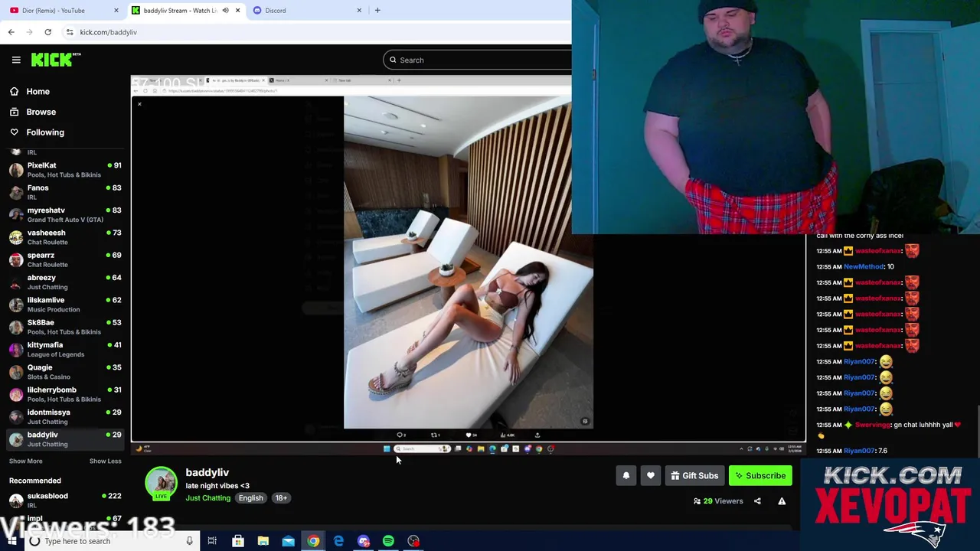Open sukasblood recommended channel
The width and height of the screenshot is (980, 551).
click(65, 500)
